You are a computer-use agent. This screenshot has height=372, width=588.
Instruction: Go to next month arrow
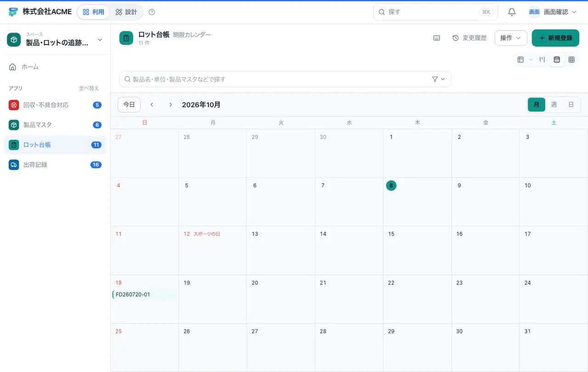170,105
